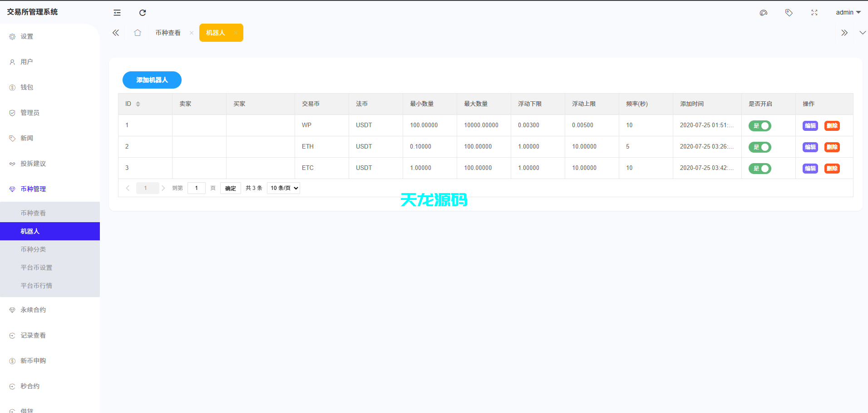Viewport: 868px width, 413px height.
Task: Click the 添加机器人 button
Action: [152, 80]
